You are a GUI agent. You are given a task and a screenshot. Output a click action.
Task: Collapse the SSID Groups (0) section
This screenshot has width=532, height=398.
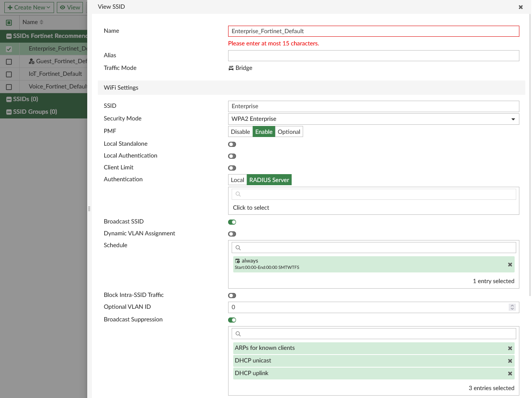pos(9,112)
